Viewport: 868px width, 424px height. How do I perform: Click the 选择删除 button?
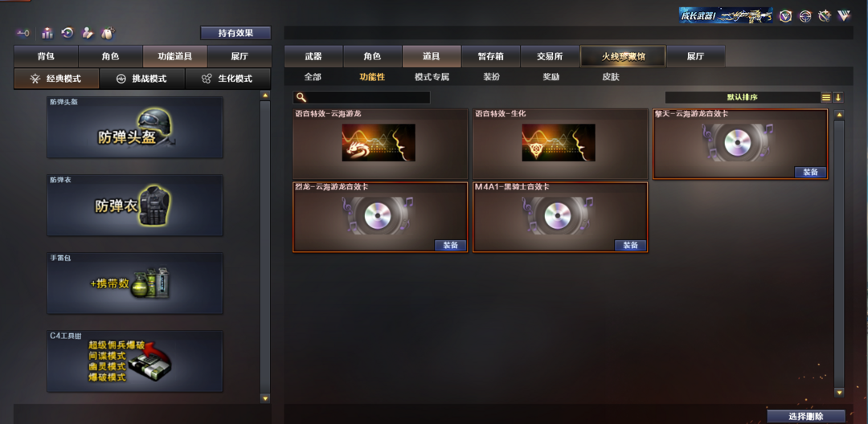coord(806,416)
